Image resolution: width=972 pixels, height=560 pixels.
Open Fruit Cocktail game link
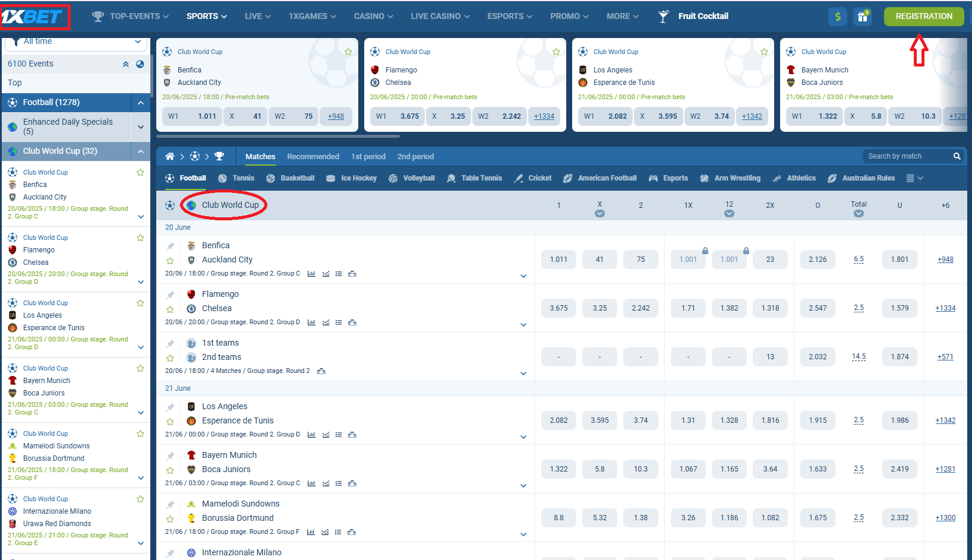point(693,16)
